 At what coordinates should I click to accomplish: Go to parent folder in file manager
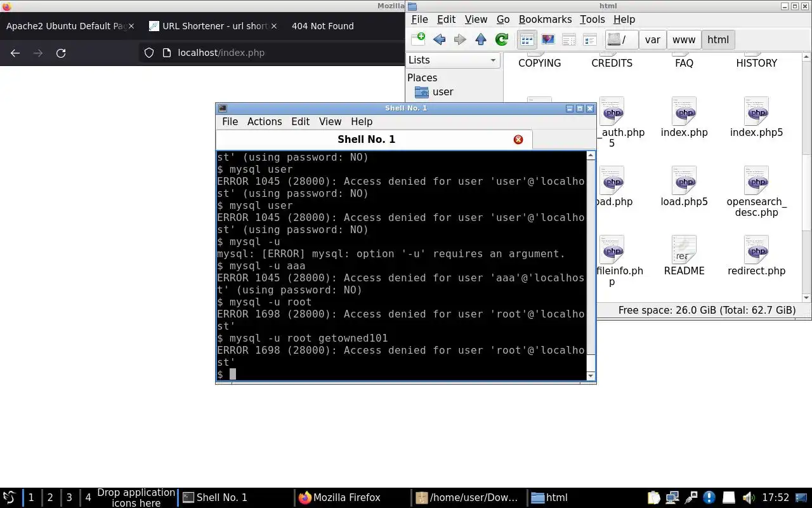(x=481, y=39)
